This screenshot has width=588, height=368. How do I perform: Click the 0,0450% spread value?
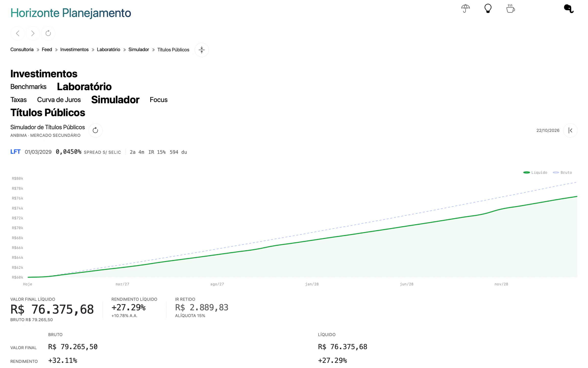tap(68, 152)
